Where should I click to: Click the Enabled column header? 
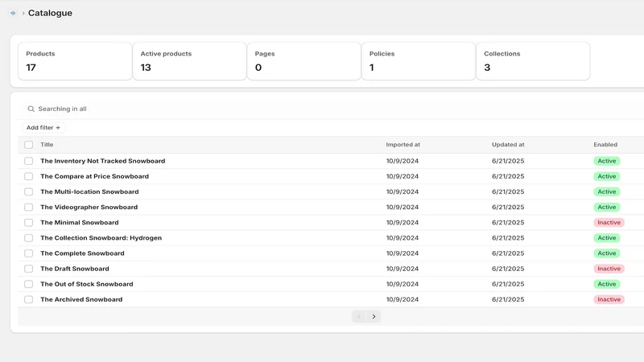605,145
